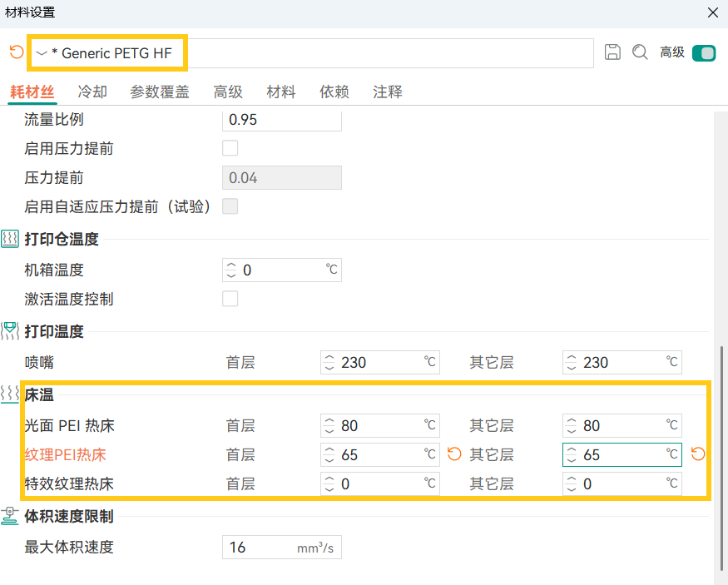The height and width of the screenshot is (585, 728).
Task: Click the 打印温度 nozzle section icon
Action: coord(10,331)
